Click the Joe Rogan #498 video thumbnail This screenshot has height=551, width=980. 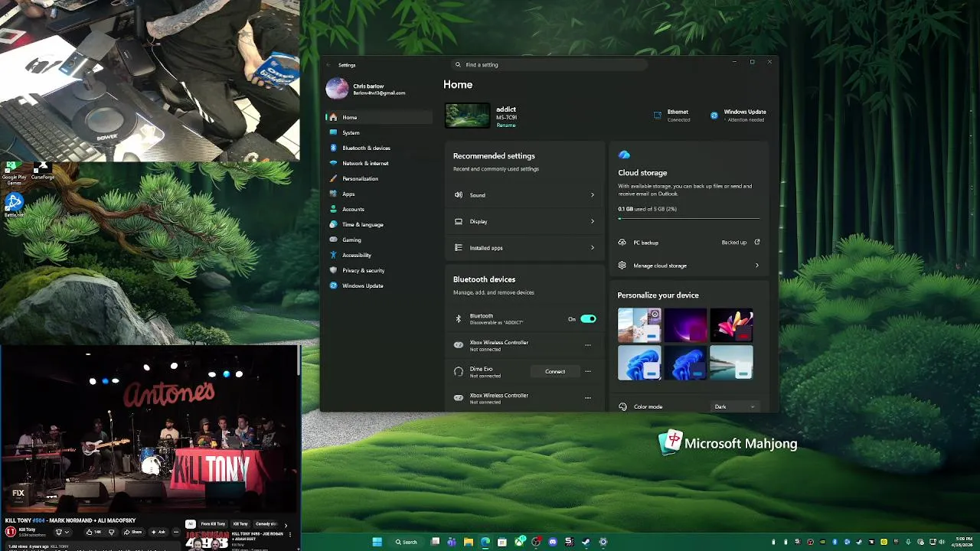pos(207,540)
